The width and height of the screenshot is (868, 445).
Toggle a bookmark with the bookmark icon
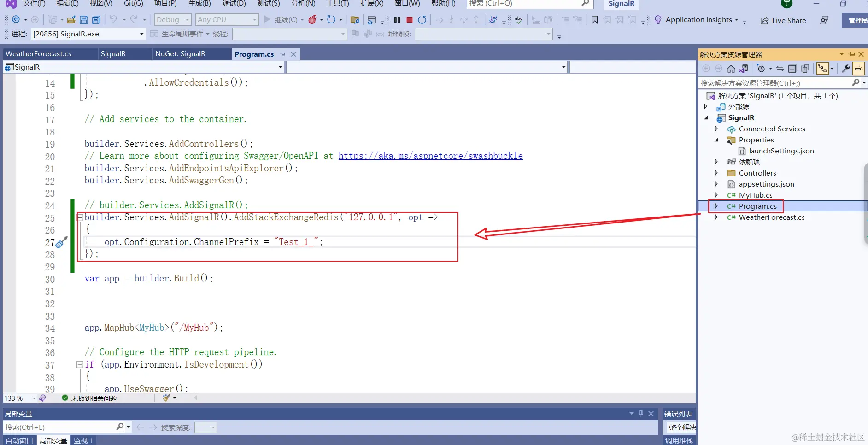(x=595, y=20)
